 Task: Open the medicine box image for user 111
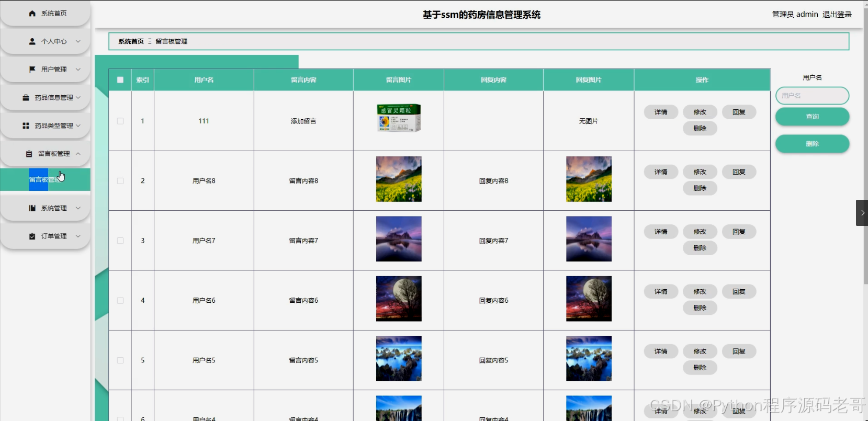(x=399, y=118)
